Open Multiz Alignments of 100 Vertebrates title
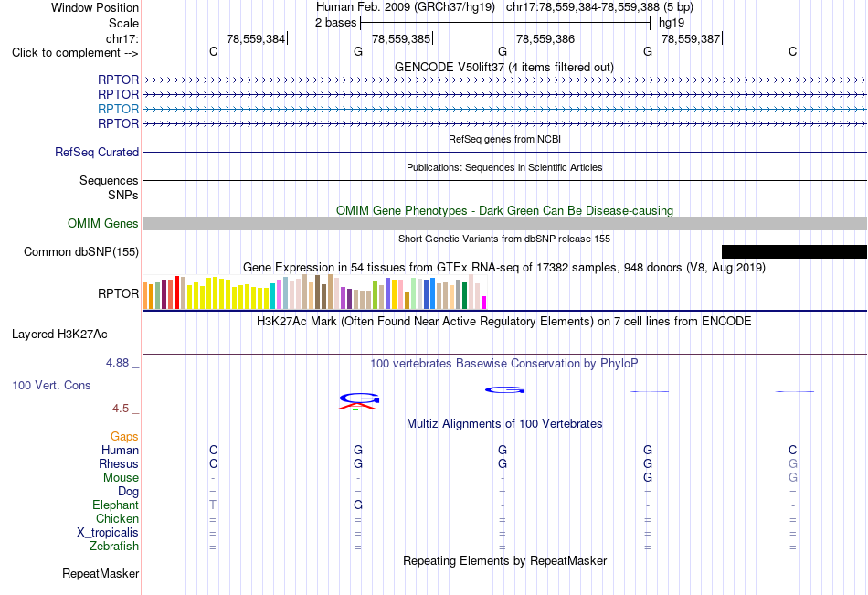 [x=504, y=424]
